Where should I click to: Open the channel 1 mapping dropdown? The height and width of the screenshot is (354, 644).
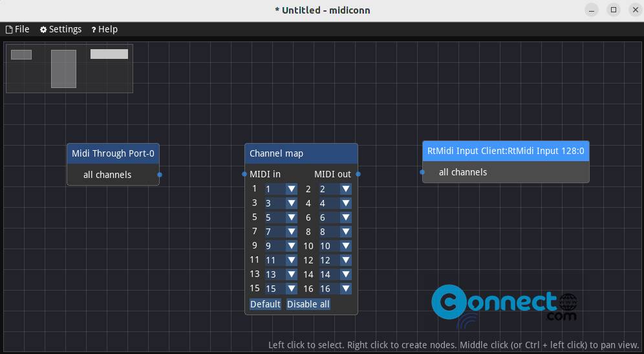coord(281,189)
